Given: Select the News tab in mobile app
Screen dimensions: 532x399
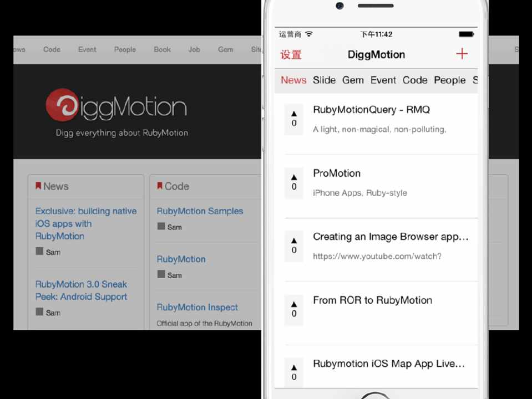Looking at the screenshot, I should 293,80.
